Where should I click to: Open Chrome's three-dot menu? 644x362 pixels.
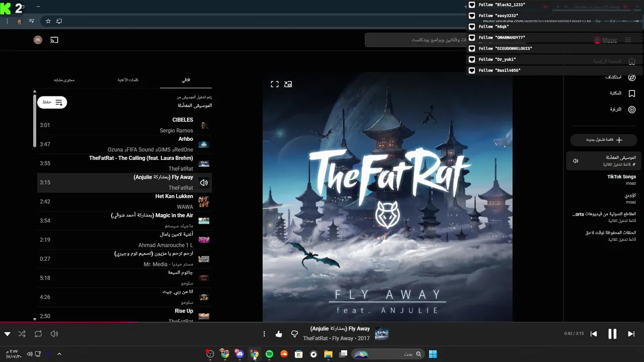[x=7, y=21]
